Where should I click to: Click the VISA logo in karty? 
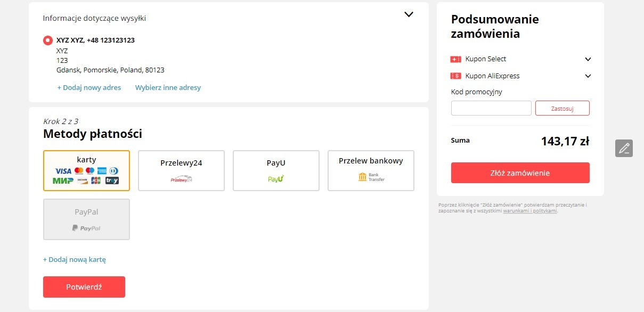(63, 171)
